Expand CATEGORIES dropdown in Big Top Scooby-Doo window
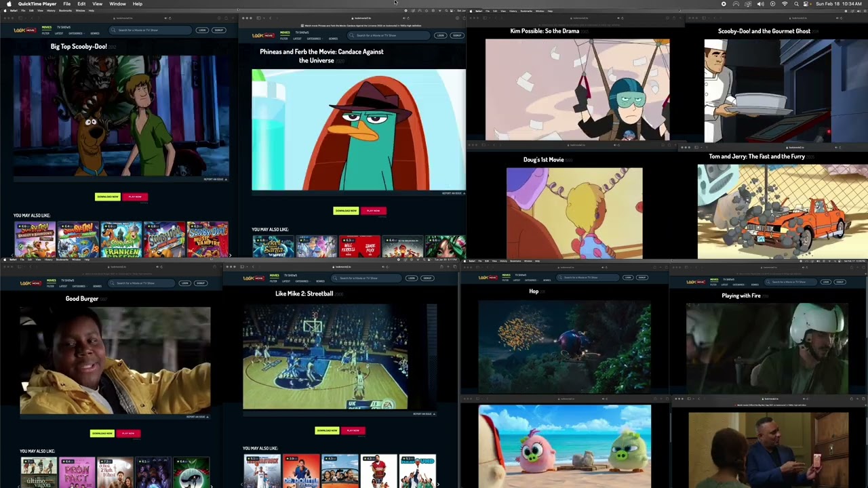 click(x=75, y=33)
